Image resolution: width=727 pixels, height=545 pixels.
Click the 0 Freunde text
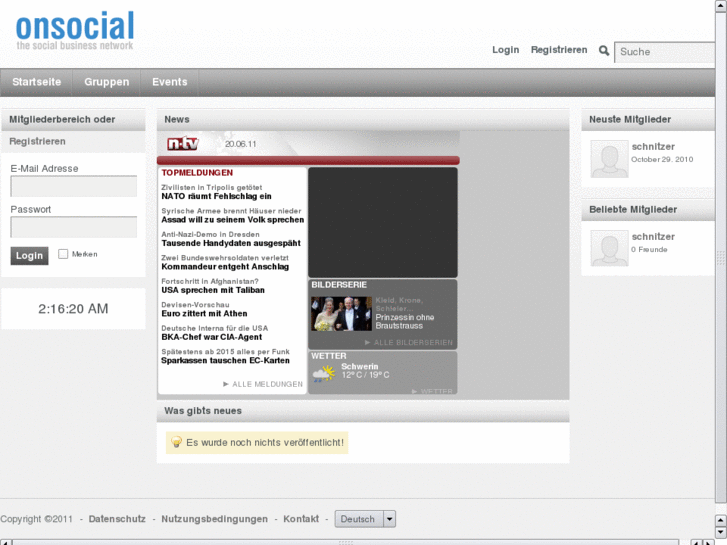pos(649,250)
